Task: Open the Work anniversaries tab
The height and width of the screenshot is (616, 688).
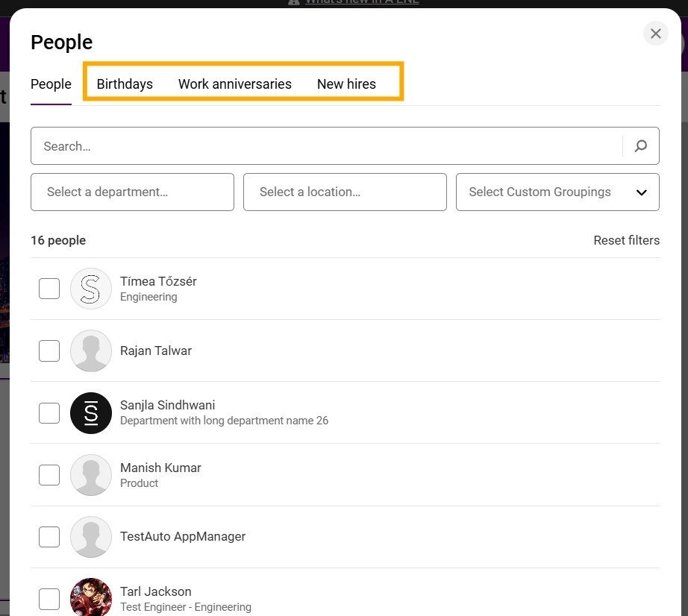Action: click(x=234, y=84)
